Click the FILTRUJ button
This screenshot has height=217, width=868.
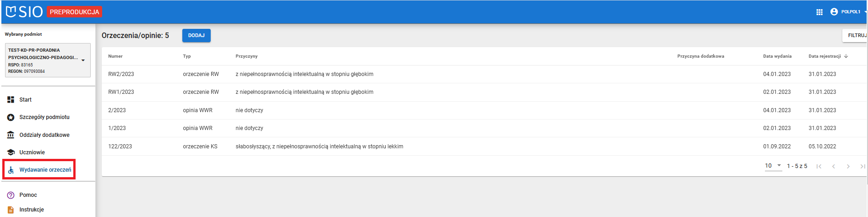pyautogui.click(x=856, y=35)
